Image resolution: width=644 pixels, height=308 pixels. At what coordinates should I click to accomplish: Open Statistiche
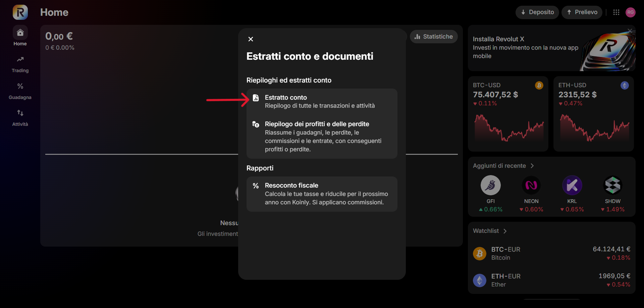(x=434, y=37)
